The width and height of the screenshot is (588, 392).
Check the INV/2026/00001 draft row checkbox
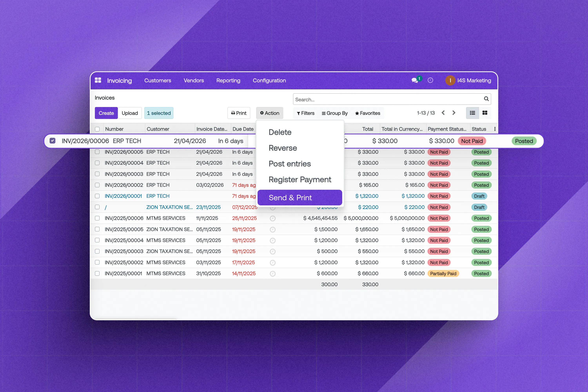point(97,196)
